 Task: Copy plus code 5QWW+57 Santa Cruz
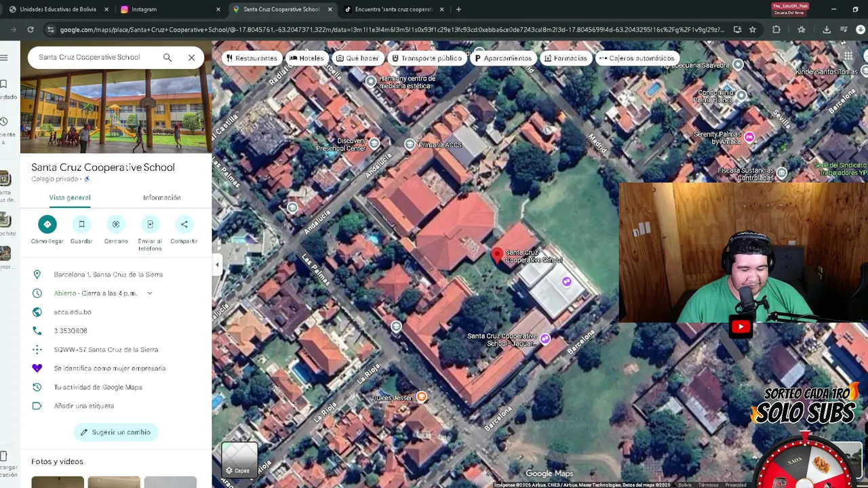tap(106, 350)
